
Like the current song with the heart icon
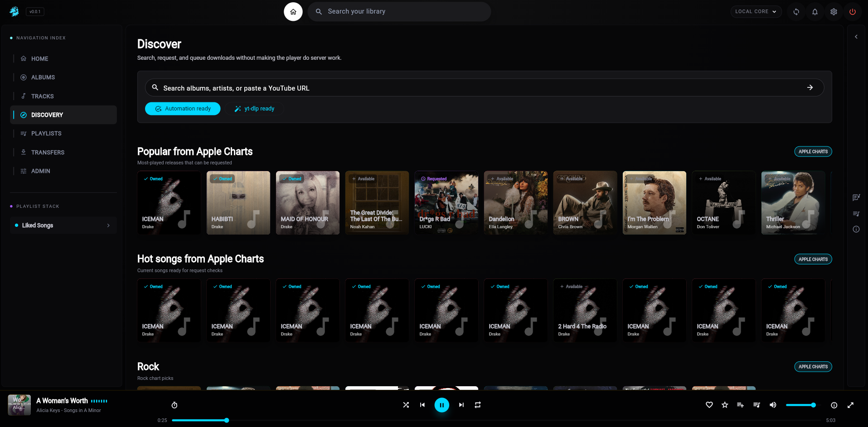pyautogui.click(x=709, y=405)
